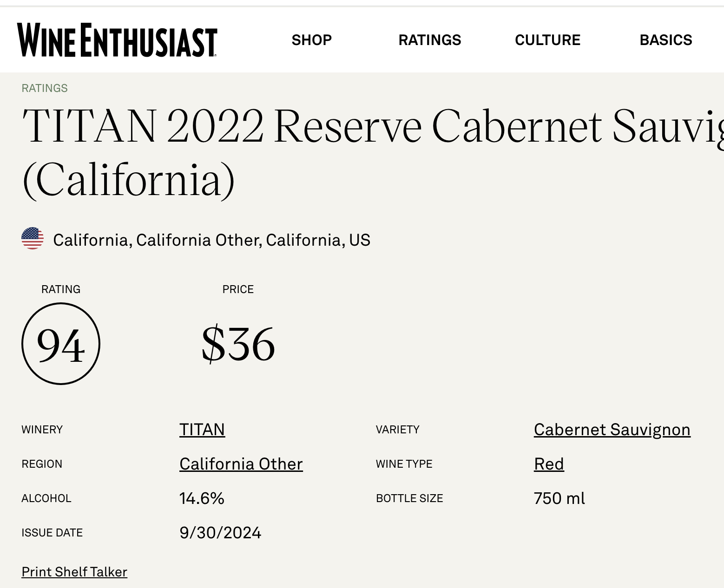Follow the TITAN winery link
724x588 pixels.
click(x=202, y=430)
